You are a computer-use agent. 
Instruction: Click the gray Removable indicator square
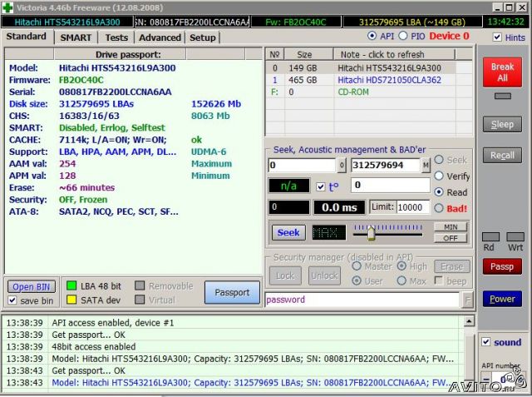(x=140, y=285)
